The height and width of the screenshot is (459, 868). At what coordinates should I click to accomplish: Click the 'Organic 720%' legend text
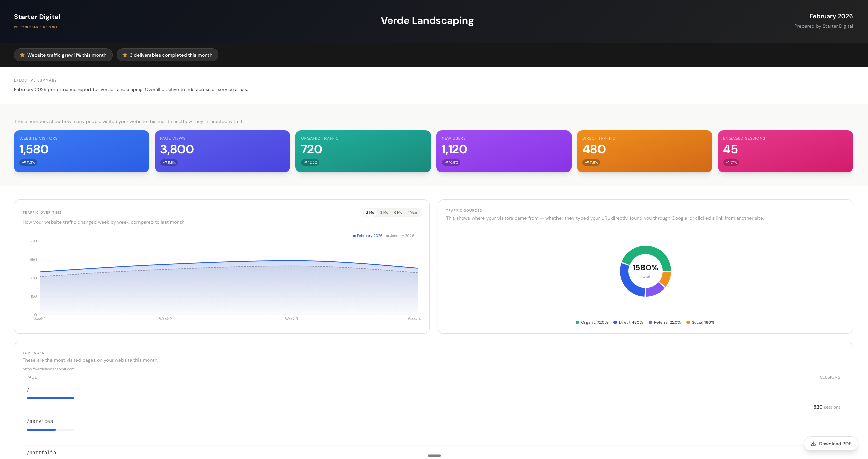594,322
